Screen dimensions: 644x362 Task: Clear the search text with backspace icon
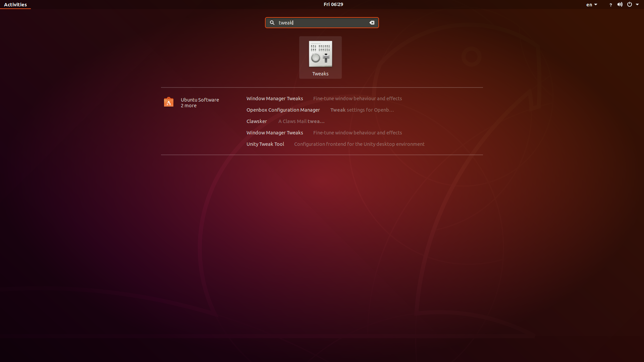372,23
